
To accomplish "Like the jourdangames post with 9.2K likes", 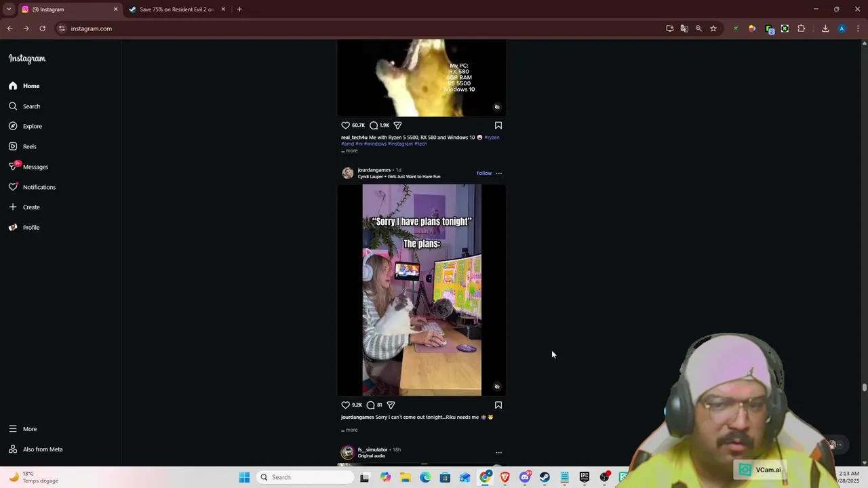I will pos(346,405).
